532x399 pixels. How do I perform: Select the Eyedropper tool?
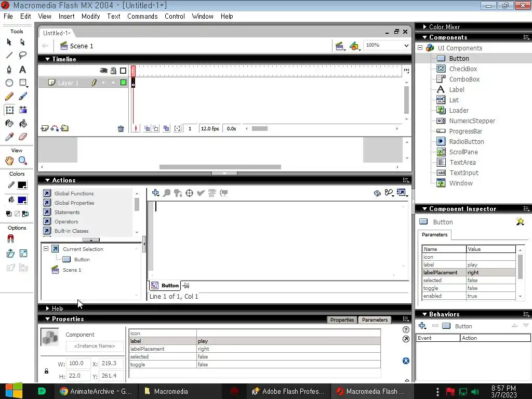[9, 137]
